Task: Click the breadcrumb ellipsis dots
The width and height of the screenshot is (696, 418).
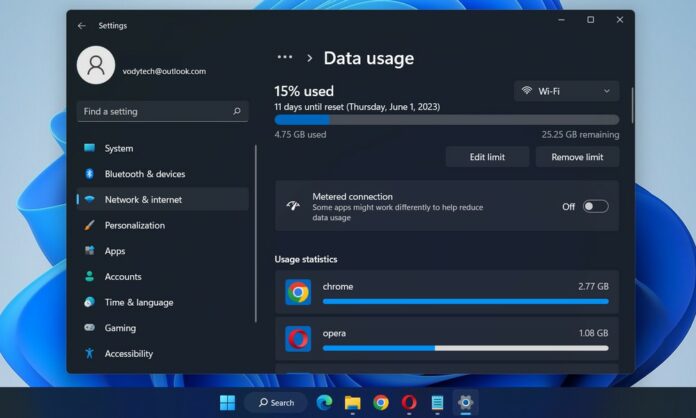Action: coord(285,57)
